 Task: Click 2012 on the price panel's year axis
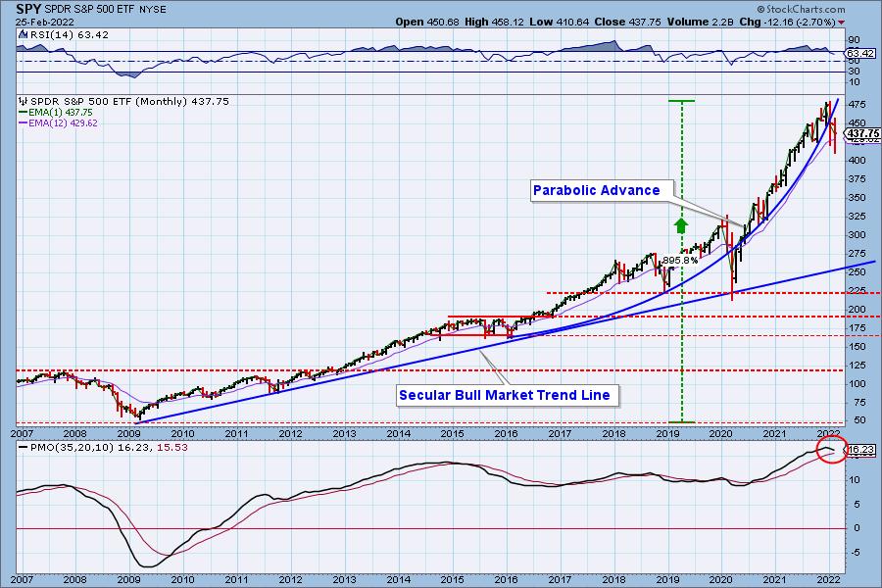tap(290, 433)
